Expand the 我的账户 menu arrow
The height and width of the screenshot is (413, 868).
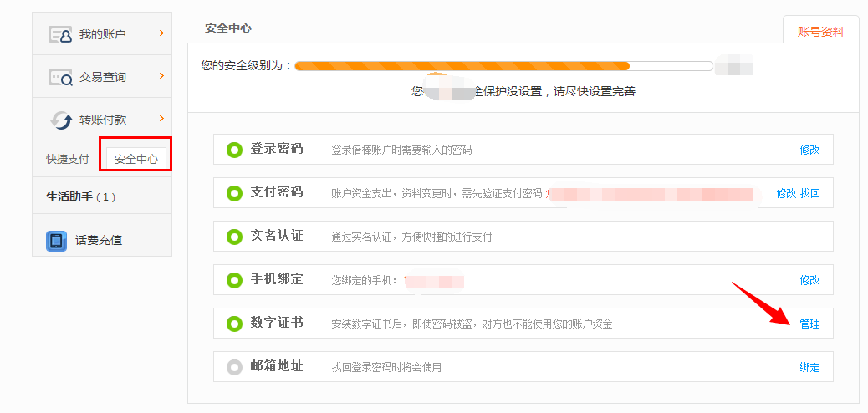coord(161,33)
